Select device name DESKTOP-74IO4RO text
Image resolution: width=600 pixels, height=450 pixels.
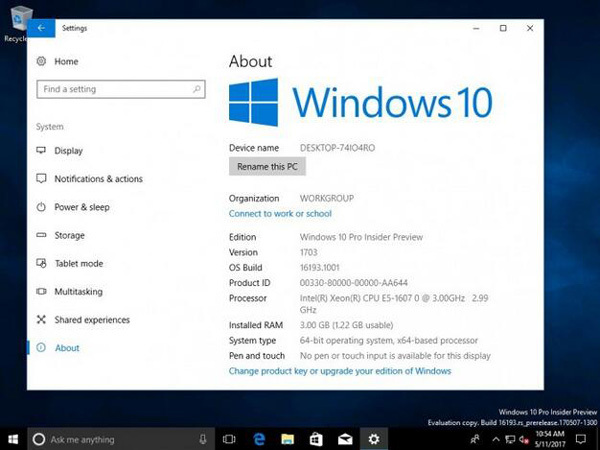337,148
